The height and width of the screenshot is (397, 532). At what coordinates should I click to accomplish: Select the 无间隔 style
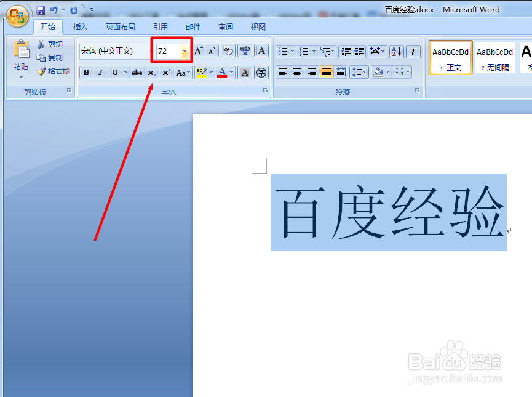[x=494, y=57]
